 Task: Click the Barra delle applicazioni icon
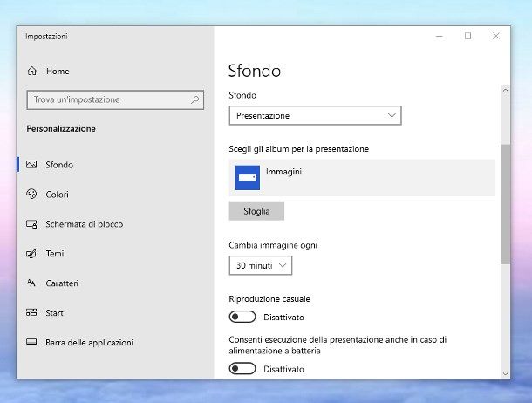pyautogui.click(x=31, y=342)
